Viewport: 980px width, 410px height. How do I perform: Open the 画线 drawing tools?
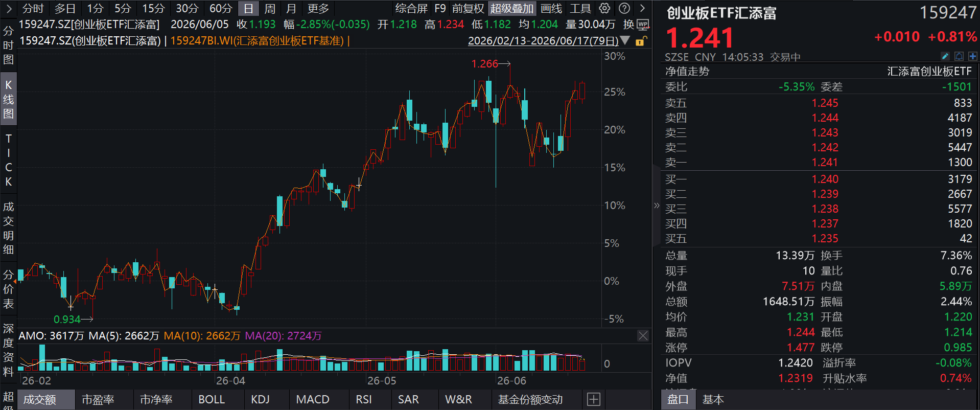(x=551, y=9)
